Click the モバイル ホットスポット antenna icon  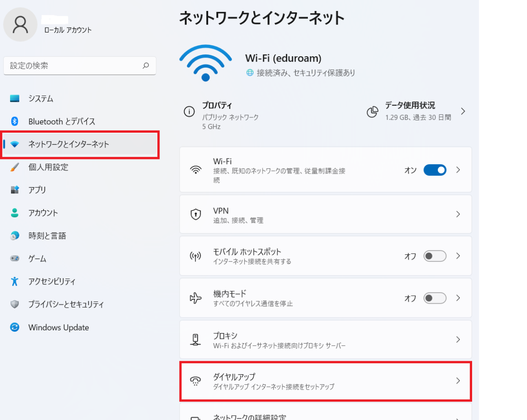[195, 256]
